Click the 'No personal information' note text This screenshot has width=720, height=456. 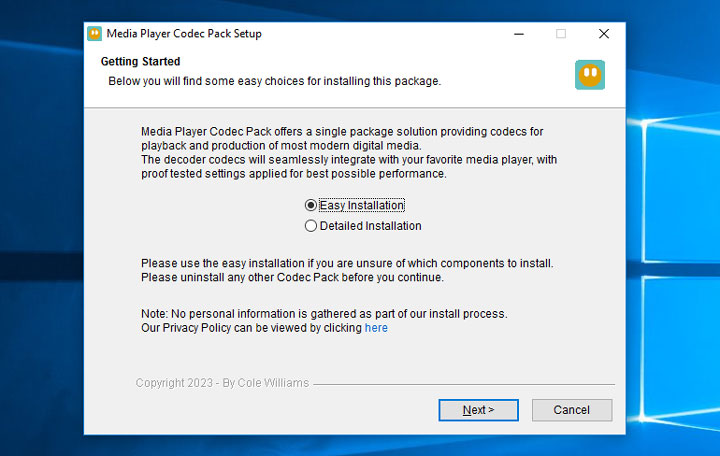[x=324, y=313]
